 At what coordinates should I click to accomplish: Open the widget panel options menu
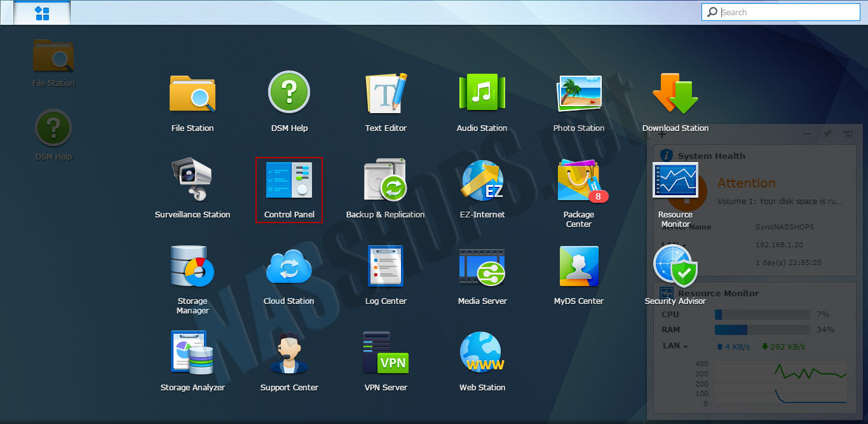click(x=847, y=134)
